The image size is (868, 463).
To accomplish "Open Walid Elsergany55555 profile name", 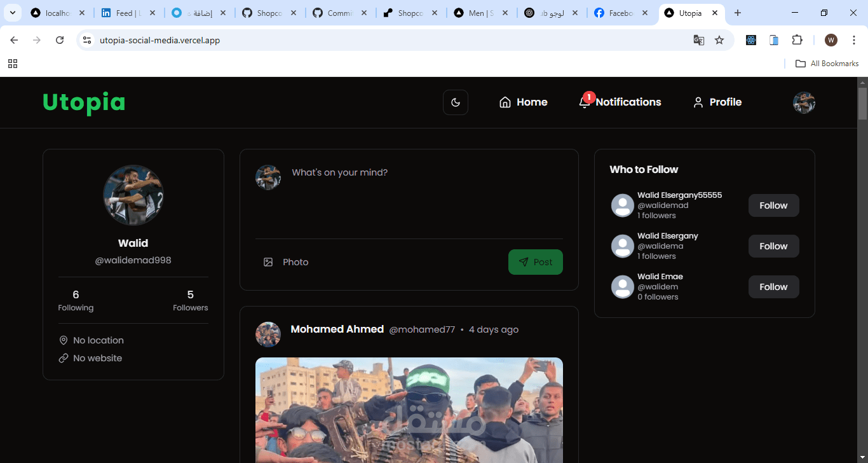I will pos(680,195).
